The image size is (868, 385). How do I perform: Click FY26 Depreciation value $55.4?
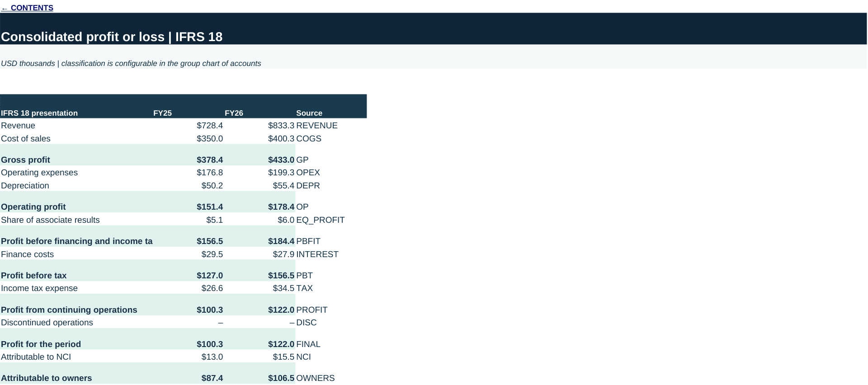tap(283, 186)
